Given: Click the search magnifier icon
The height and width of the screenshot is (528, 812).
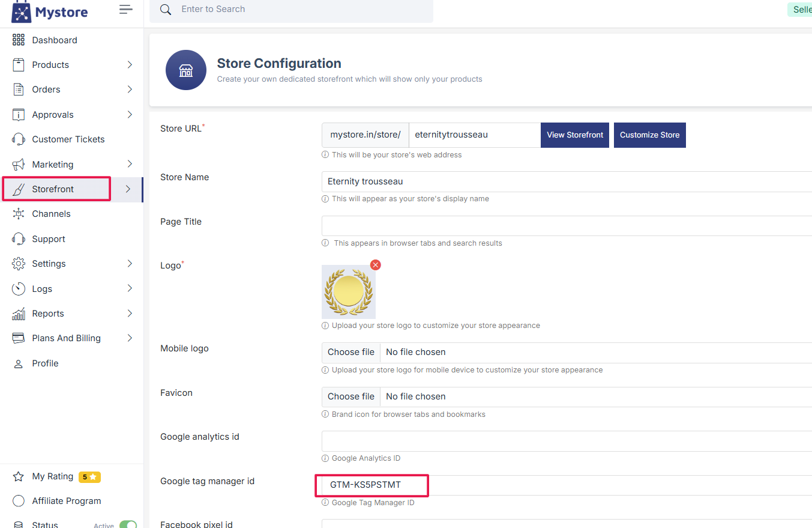Looking at the screenshot, I should (165, 10).
